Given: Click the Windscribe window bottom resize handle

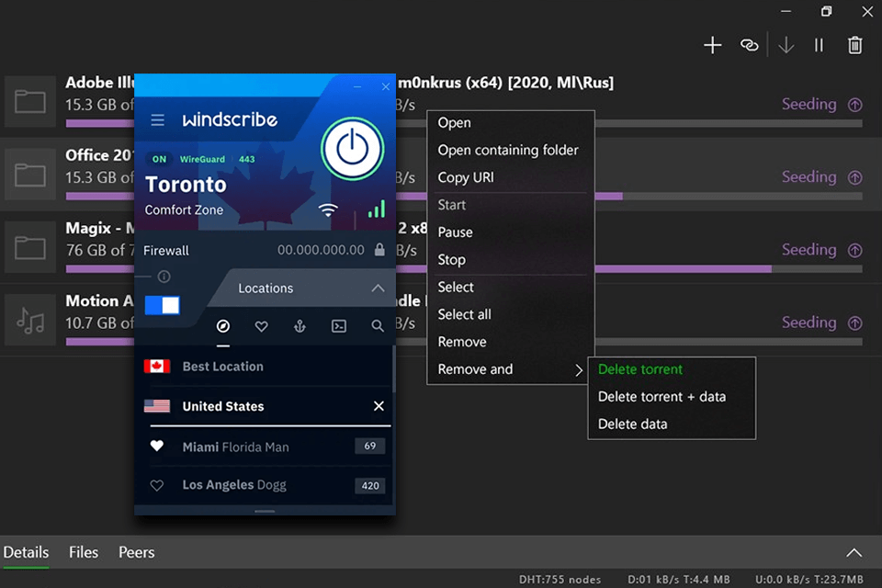Looking at the screenshot, I should point(265,511).
